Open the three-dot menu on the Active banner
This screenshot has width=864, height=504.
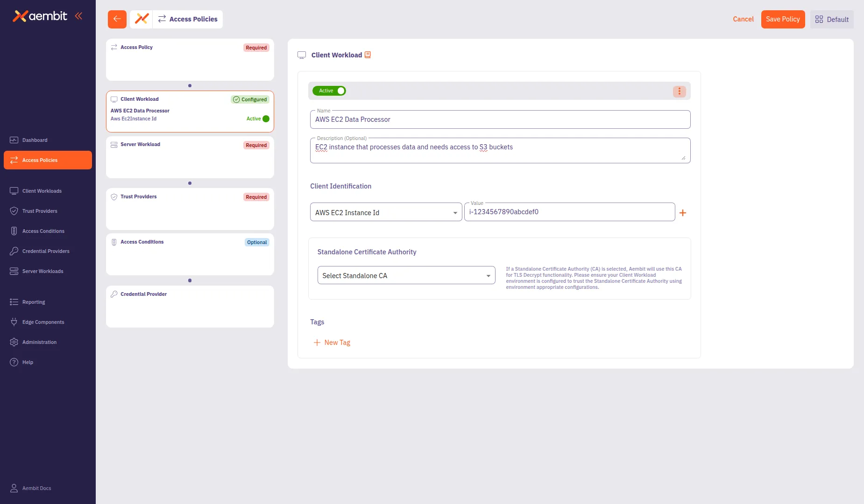point(679,91)
